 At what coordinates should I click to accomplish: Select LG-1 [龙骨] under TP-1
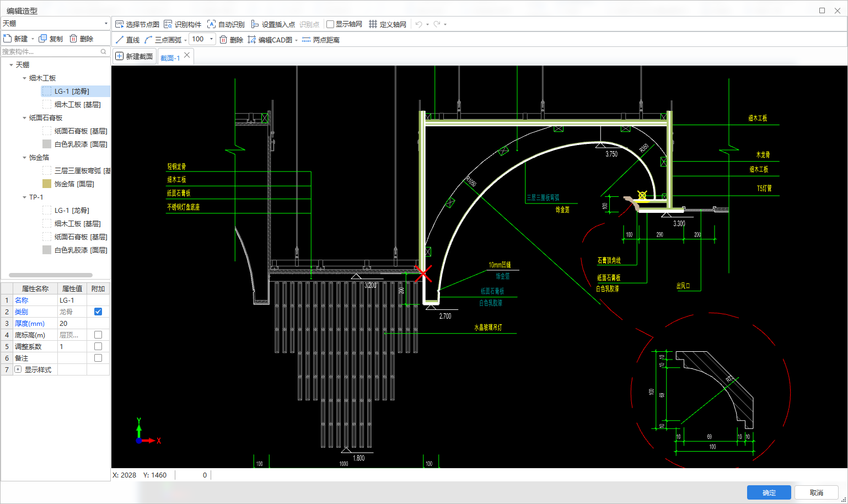click(x=72, y=211)
